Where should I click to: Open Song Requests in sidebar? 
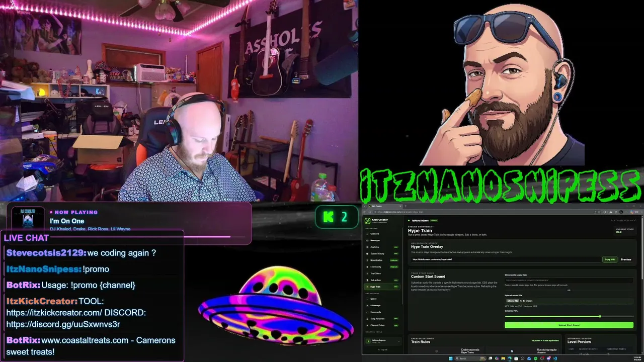click(x=382, y=318)
